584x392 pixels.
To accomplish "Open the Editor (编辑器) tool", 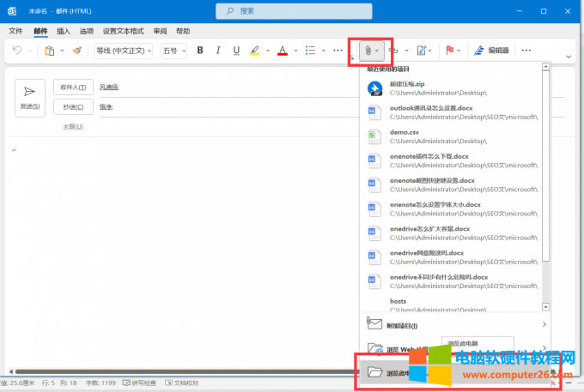I will coord(492,51).
